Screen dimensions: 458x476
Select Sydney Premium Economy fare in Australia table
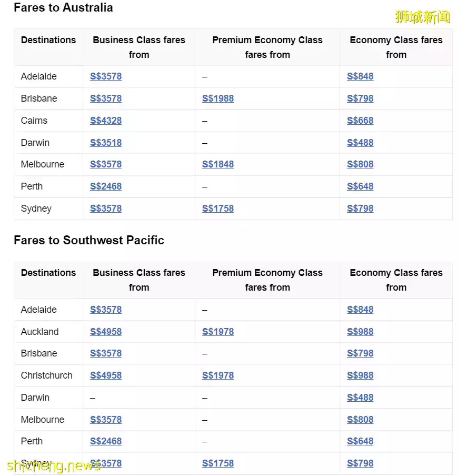coord(218,209)
